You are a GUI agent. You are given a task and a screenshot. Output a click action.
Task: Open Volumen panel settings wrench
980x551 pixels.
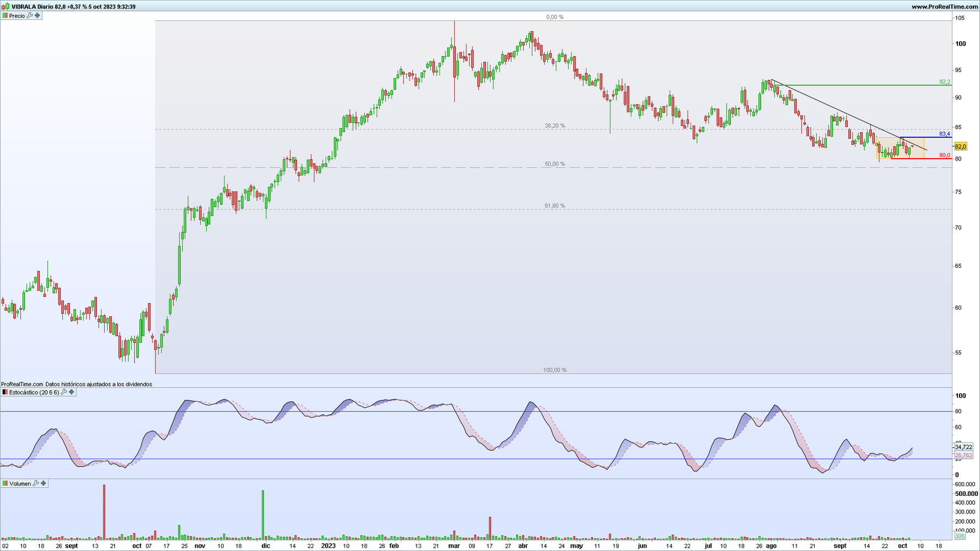pyautogui.click(x=36, y=483)
